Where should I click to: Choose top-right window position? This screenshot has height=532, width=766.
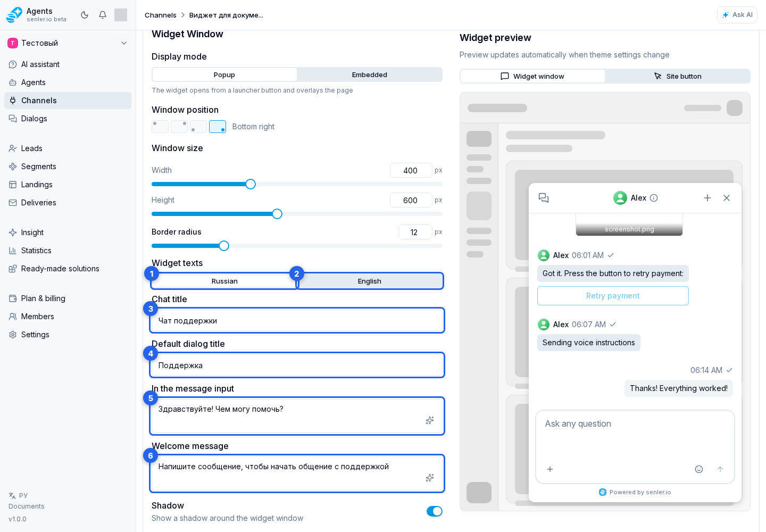pyautogui.click(x=179, y=127)
